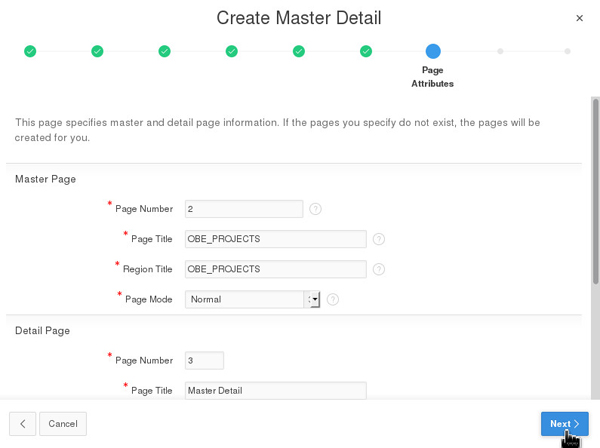Click help icon beside master Page Title

[379, 239]
